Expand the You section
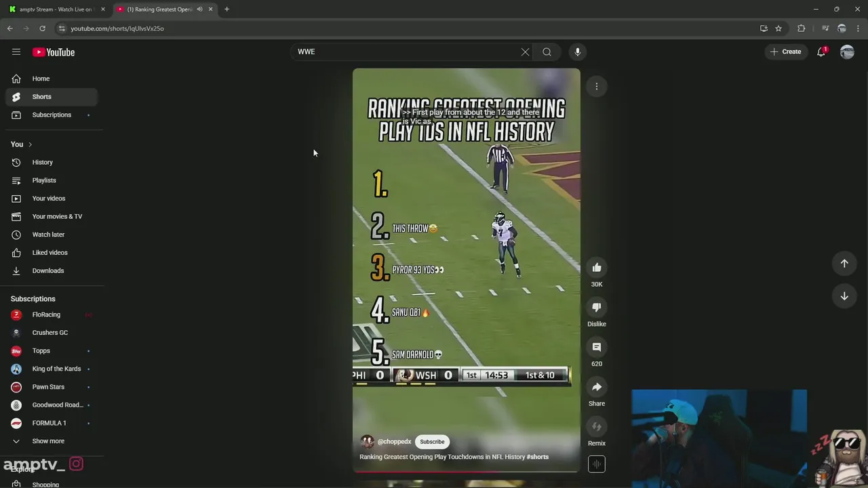 click(x=22, y=144)
